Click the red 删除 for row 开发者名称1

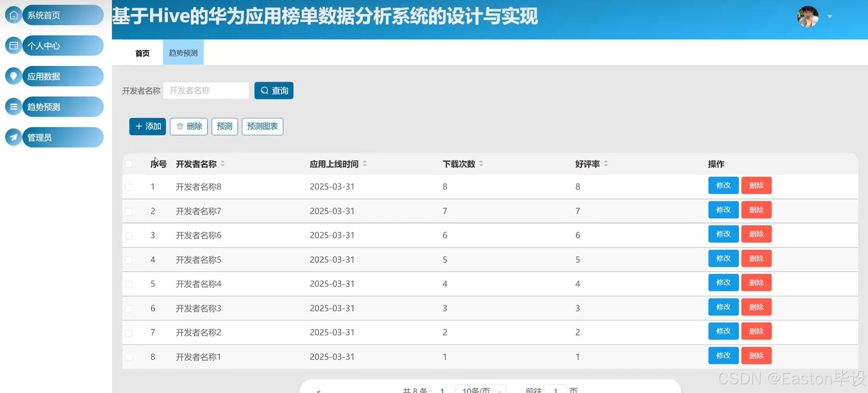(756, 356)
